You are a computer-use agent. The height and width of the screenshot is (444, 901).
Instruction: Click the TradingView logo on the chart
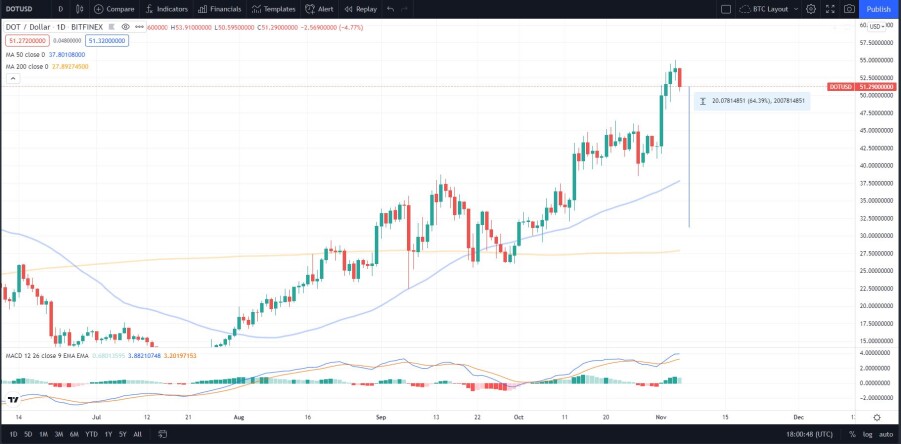point(14,399)
